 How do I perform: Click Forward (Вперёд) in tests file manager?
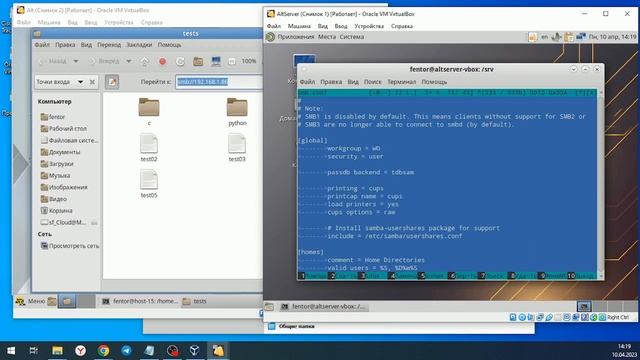coord(104,61)
